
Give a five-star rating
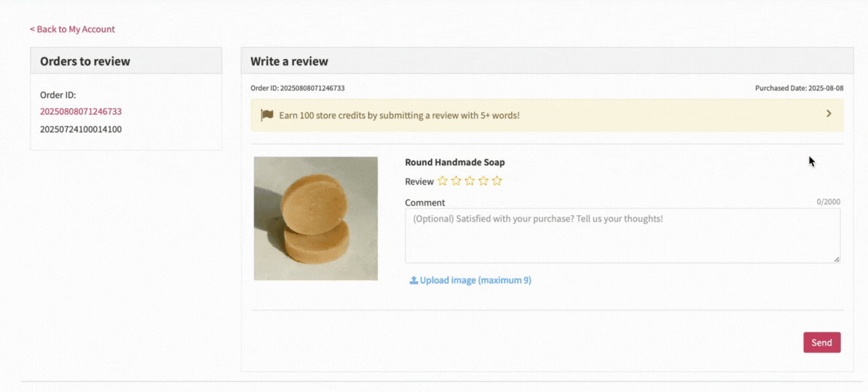pos(497,181)
